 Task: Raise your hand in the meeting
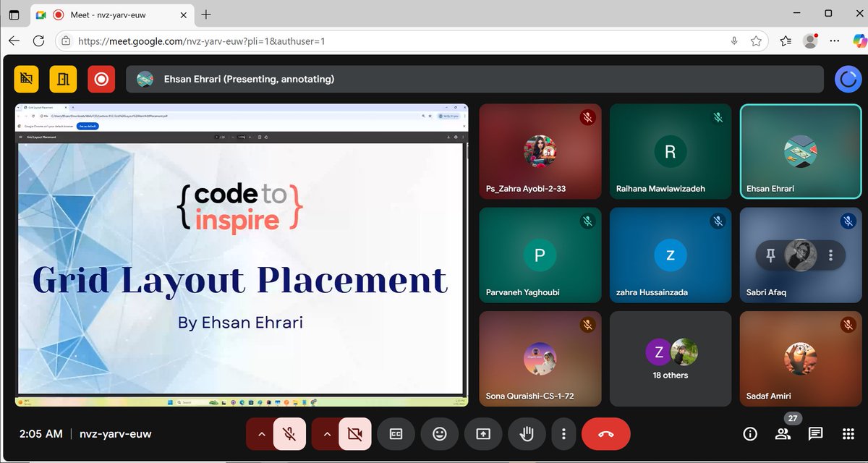coord(526,434)
